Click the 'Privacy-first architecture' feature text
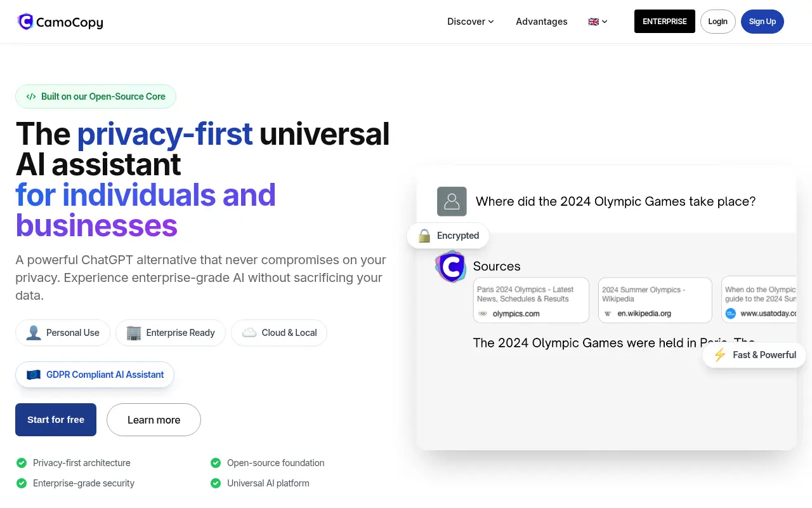812x508 pixels. [x=82, y=463]
